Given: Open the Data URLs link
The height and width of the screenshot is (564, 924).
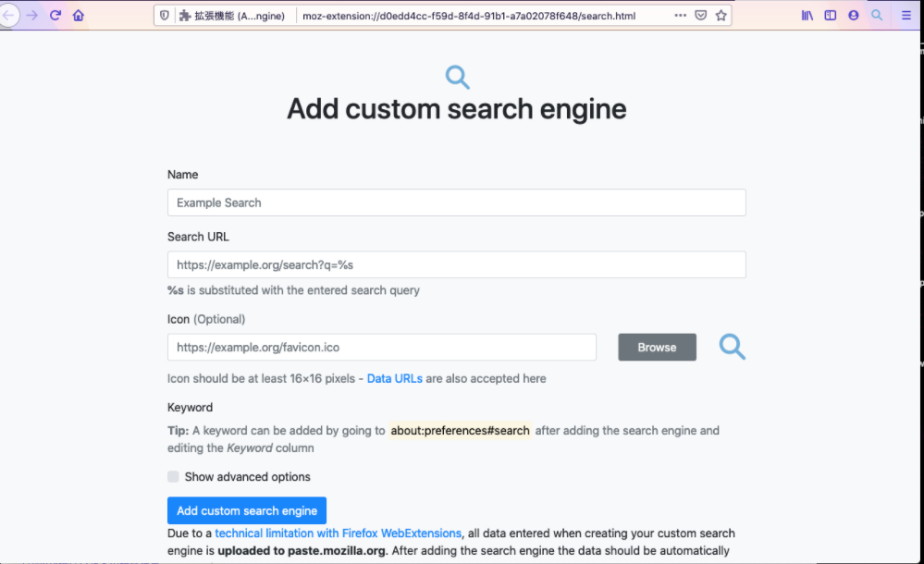Looking at the screenshot, I should [x=395, y=378].
